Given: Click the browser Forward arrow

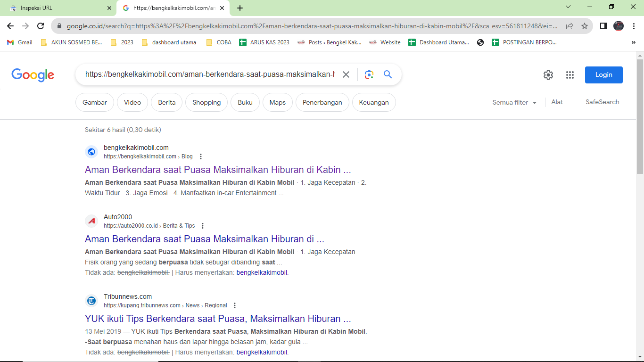Looking at the screenshot, I should pyautogui.click(x=25, y=26).
